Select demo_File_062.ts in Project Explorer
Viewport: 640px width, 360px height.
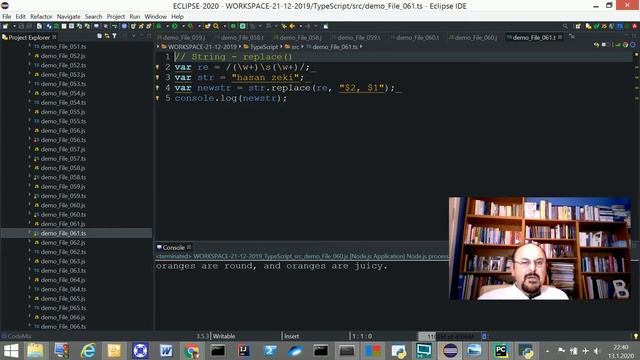(x=63, y=252)
